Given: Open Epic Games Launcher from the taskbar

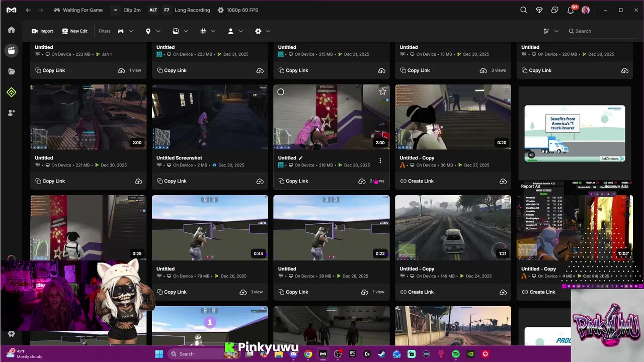Looking at the screenshot, I should coord(352,354).
